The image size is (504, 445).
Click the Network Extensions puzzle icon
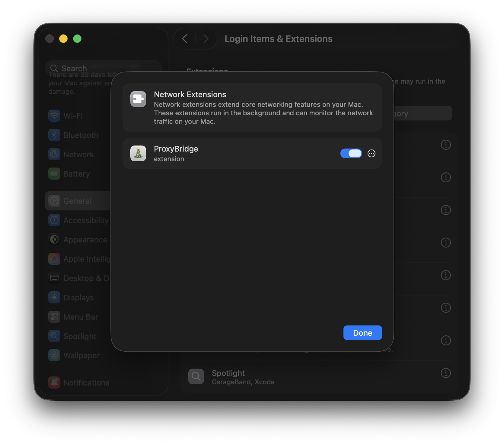point(138,99)
